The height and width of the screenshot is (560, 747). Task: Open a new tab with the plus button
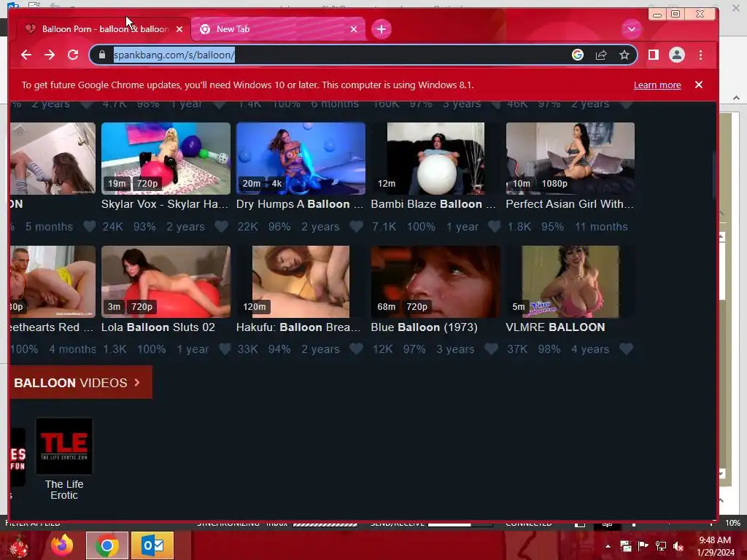[x=381, y=29]
